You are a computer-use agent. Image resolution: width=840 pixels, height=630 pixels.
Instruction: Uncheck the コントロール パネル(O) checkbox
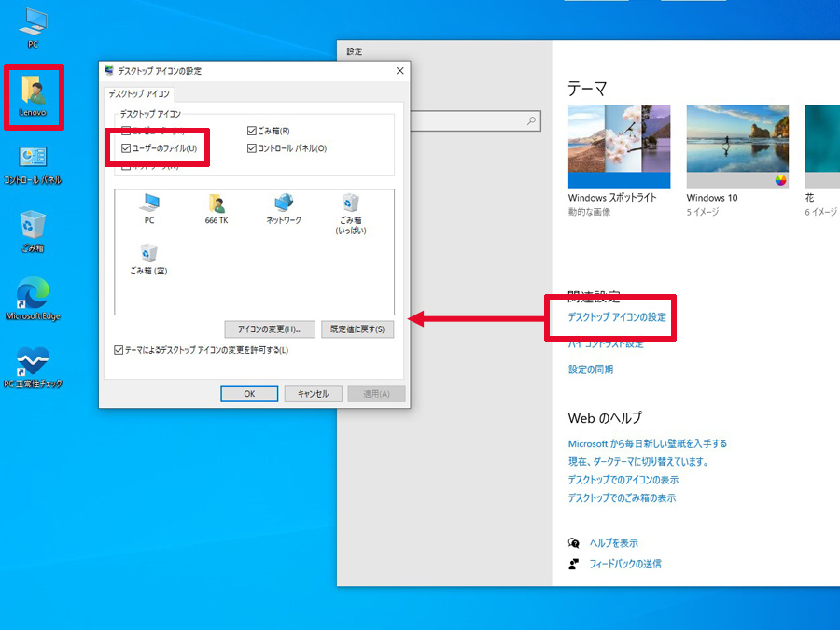(x=251, y=148)
